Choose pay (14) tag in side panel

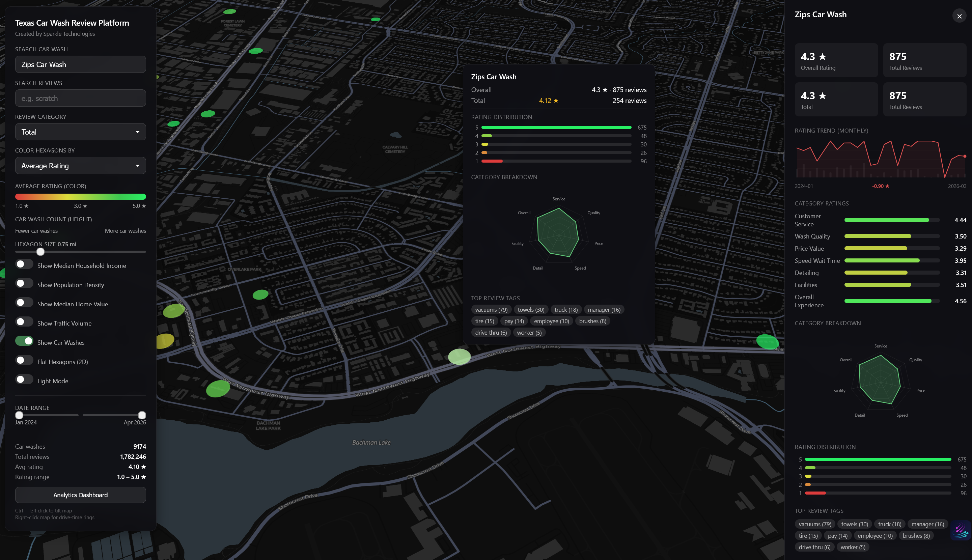click(x=837, y=536)
